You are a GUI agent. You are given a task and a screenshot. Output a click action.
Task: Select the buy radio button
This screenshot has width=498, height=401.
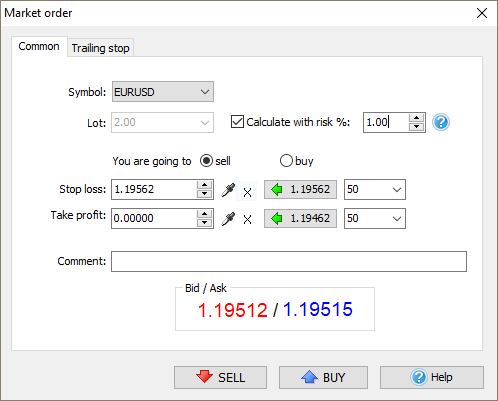coord(286,161)
